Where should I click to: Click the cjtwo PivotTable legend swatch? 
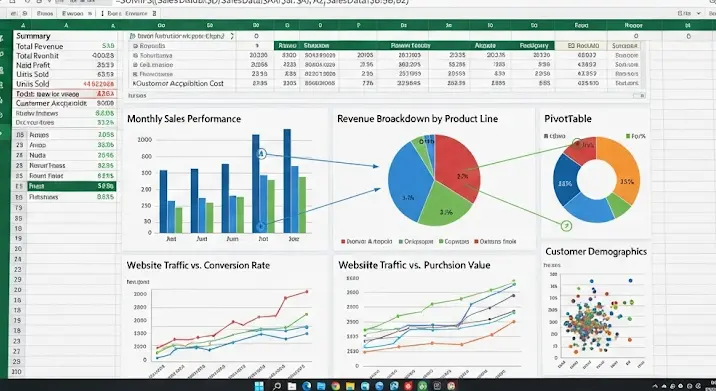546,136
